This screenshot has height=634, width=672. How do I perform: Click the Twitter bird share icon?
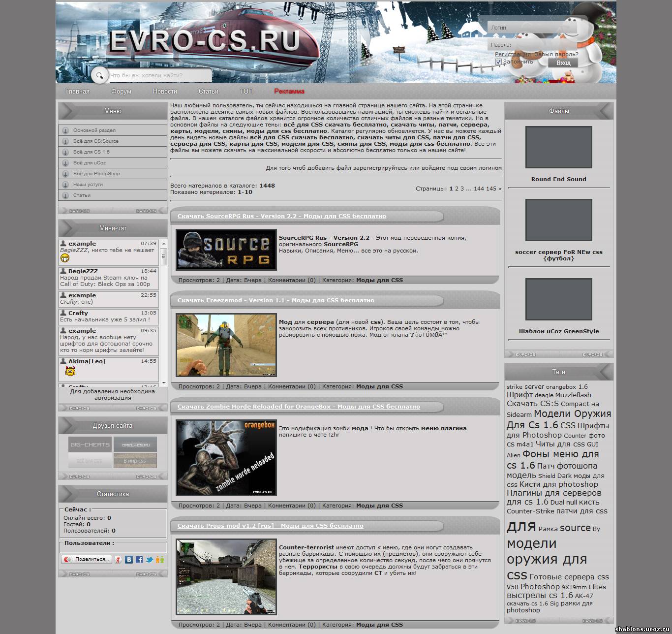pos(150,560)
